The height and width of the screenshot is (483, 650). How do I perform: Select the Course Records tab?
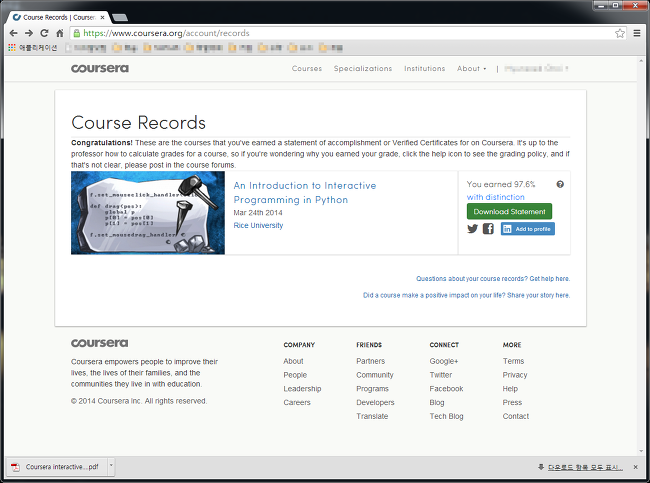[58, 17]
